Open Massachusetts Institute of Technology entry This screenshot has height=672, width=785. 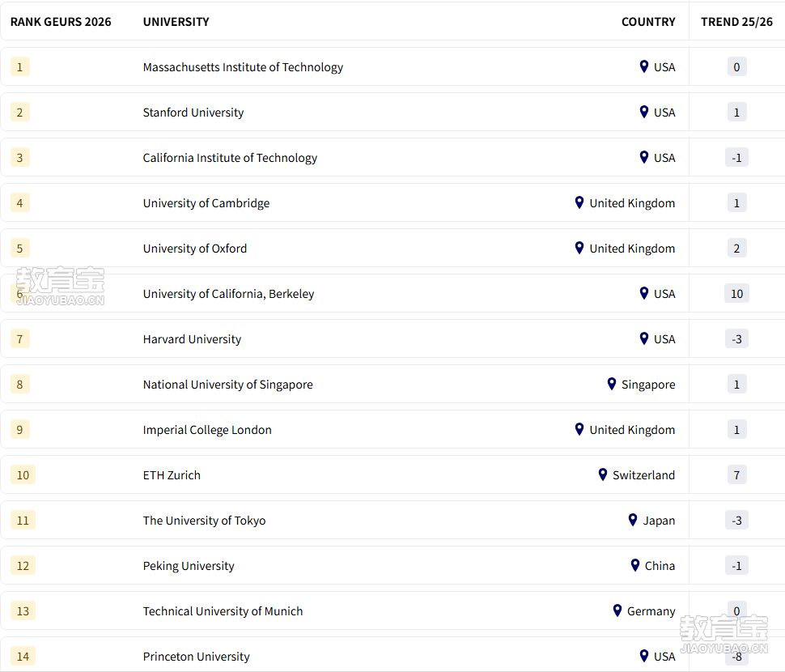(243, 67)
